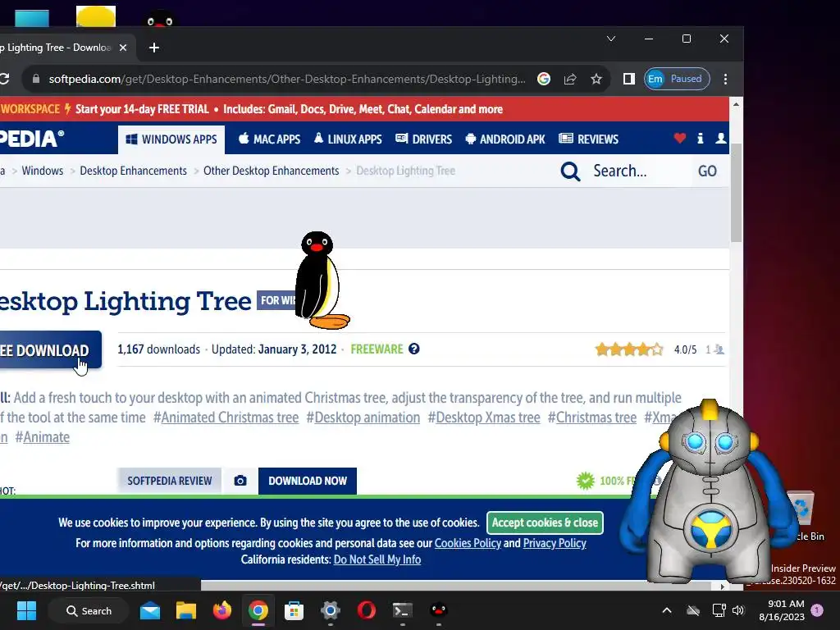Open the Privacy Policy link

click(555, 543)
